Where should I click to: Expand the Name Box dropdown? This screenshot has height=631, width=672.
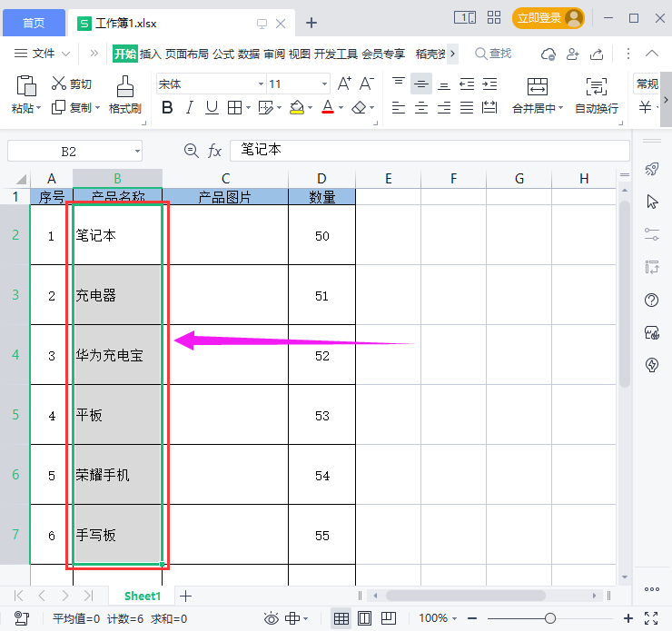click(x=137, y=152)
